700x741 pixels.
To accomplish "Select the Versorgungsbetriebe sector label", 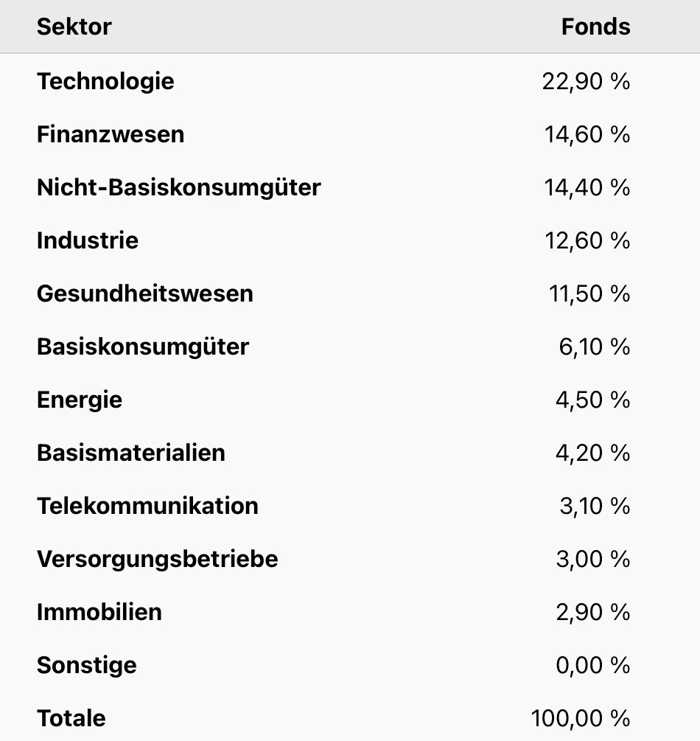I will tap(158, 559).
